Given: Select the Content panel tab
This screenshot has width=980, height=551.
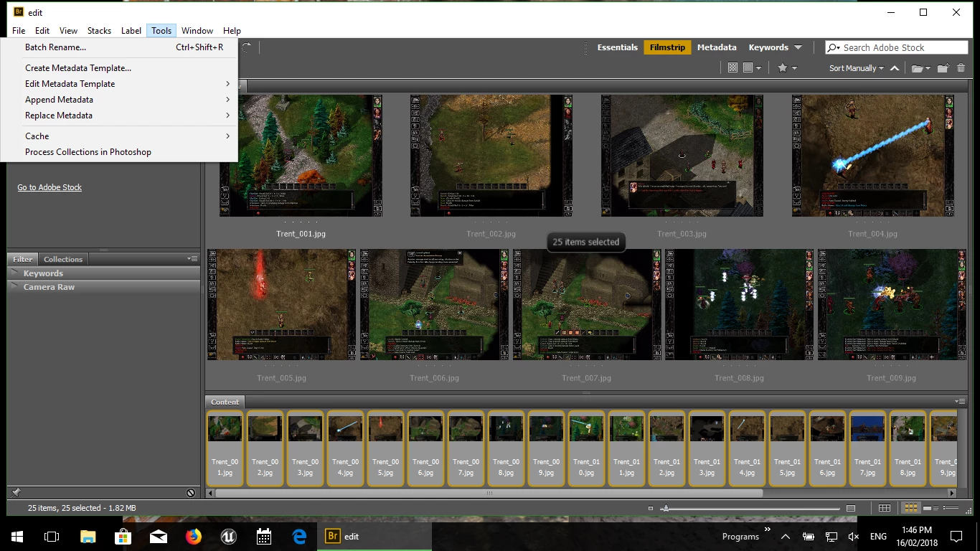Looking at the screenshot, I should (x=225, y=402).
